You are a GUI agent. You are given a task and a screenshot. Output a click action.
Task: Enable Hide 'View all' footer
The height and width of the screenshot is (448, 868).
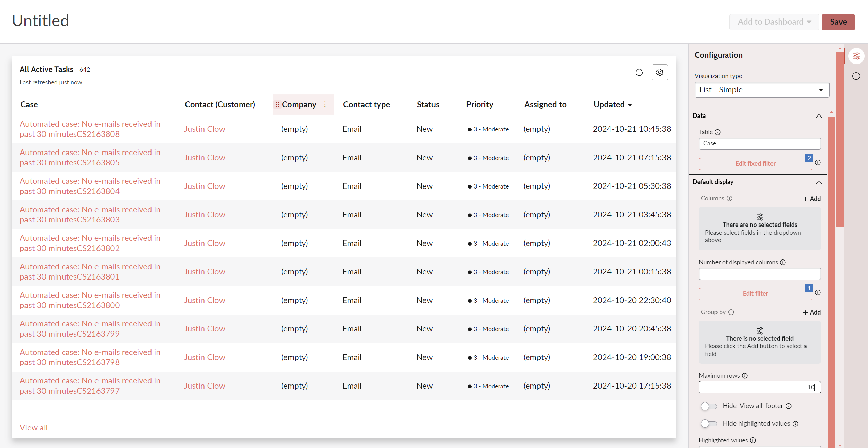pyautogui.click(x=709, y=406)
